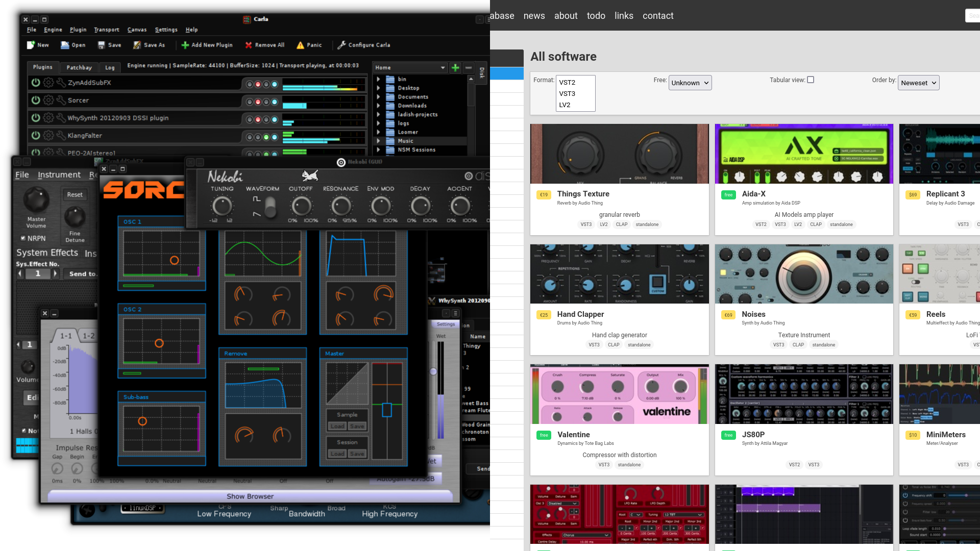Screen dimensions: 980x551
Task: Click the Open icon in Carla toolbar
Action: tap(65, 45)
